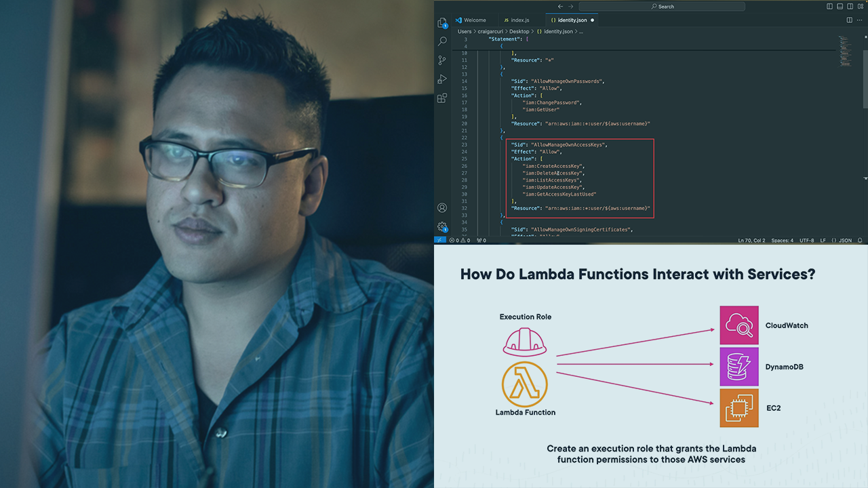The height and width of the screenshot is (488, 868).
Task: Expand the Desktop breadcrumb folder
Action: point(519,31)
